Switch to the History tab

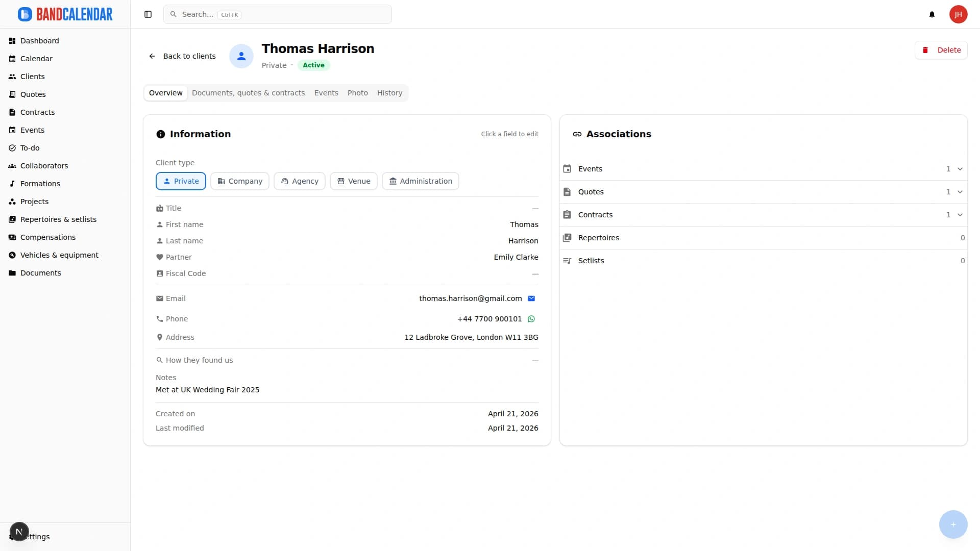click(x=390, y=93)
